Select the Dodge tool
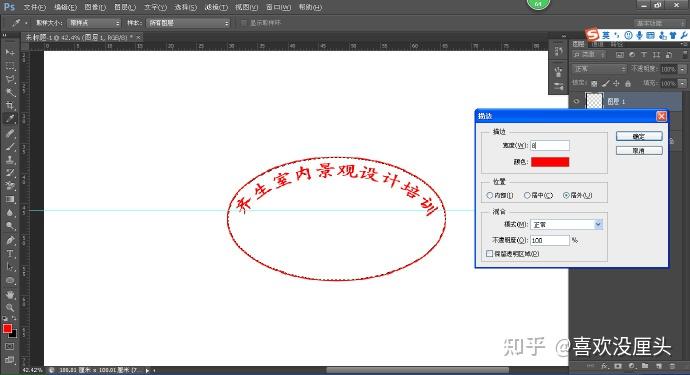 coord(10,226)
